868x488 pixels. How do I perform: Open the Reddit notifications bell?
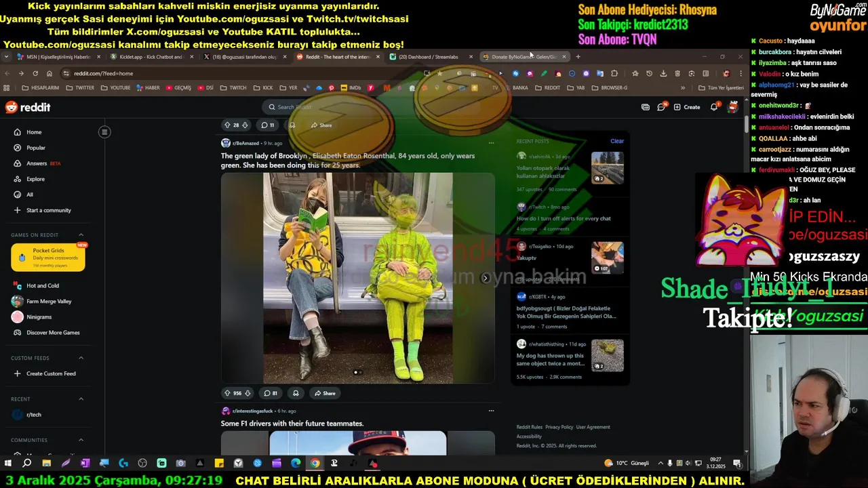coord(714,107)
